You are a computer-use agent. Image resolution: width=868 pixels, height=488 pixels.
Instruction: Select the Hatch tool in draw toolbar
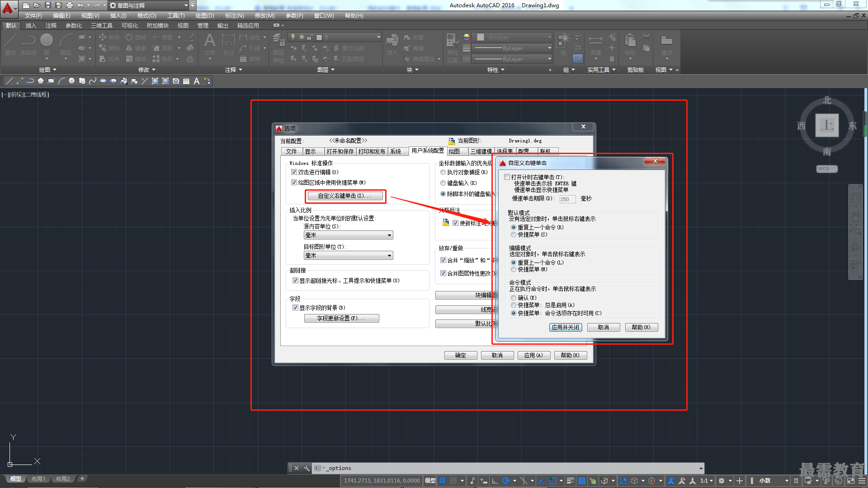(155, 81)
